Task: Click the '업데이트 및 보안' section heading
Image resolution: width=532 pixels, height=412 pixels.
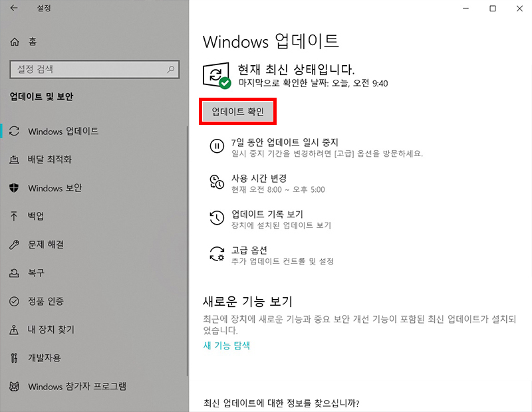Action: pos(41,96)
